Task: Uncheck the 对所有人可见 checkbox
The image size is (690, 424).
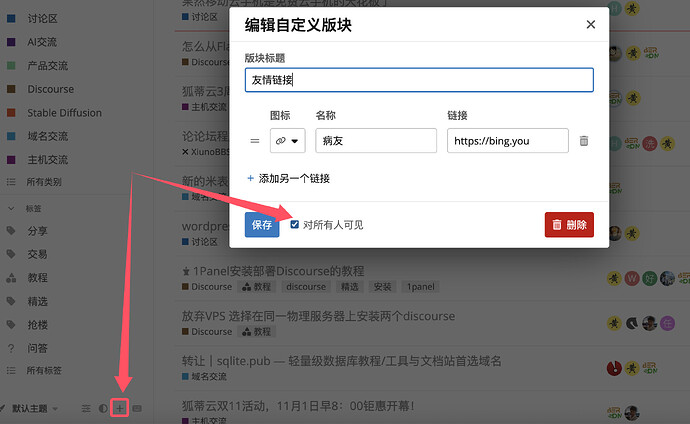Action: pos(294,225)
